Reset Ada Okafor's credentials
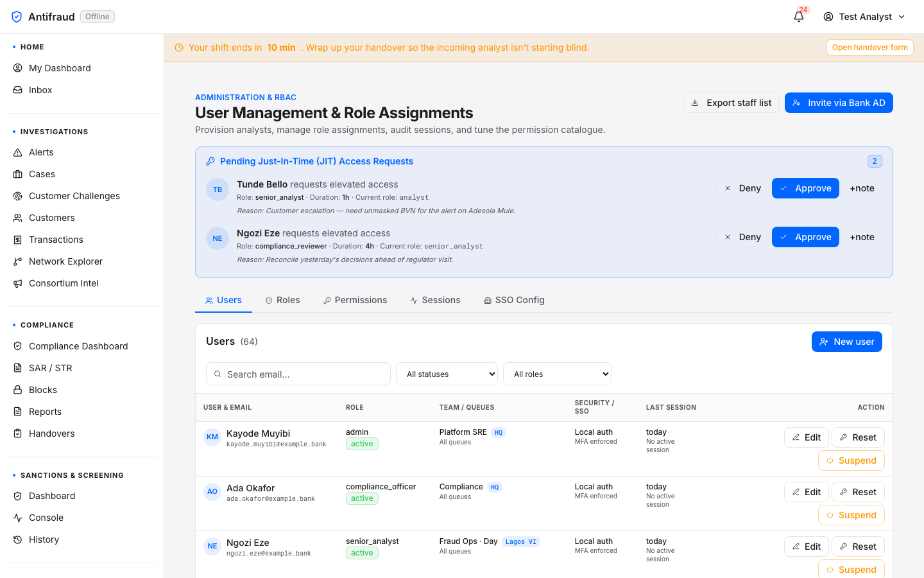This screenshot has width=924, height=578. click(x=858, y=492)
